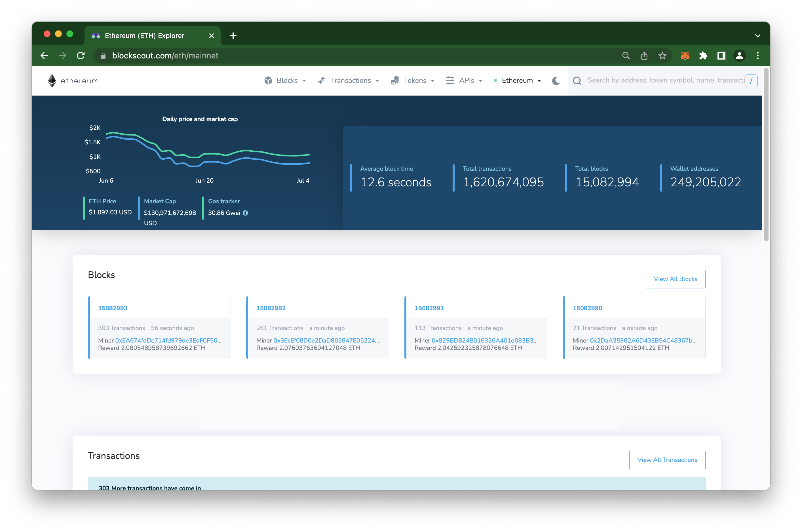Viewport: 802px width, 532px height.
Task: Toggle dark mode with moon icon
Action: click(x=556, y=81)
